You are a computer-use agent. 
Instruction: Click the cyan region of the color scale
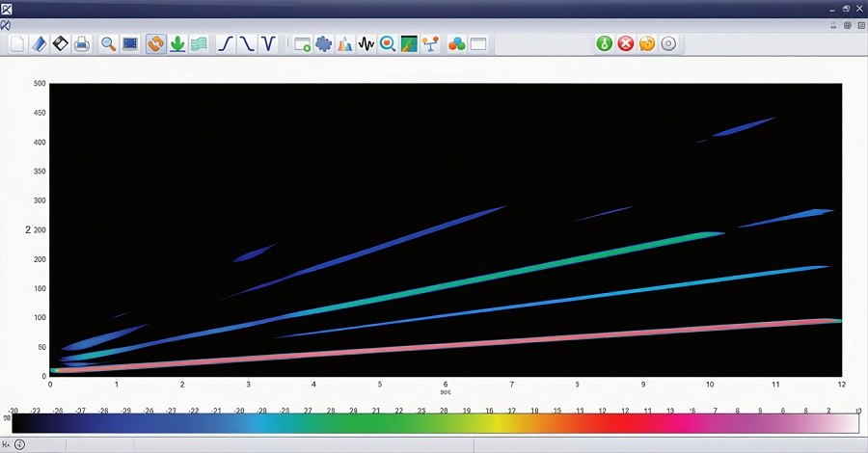(x=263, y=423)
